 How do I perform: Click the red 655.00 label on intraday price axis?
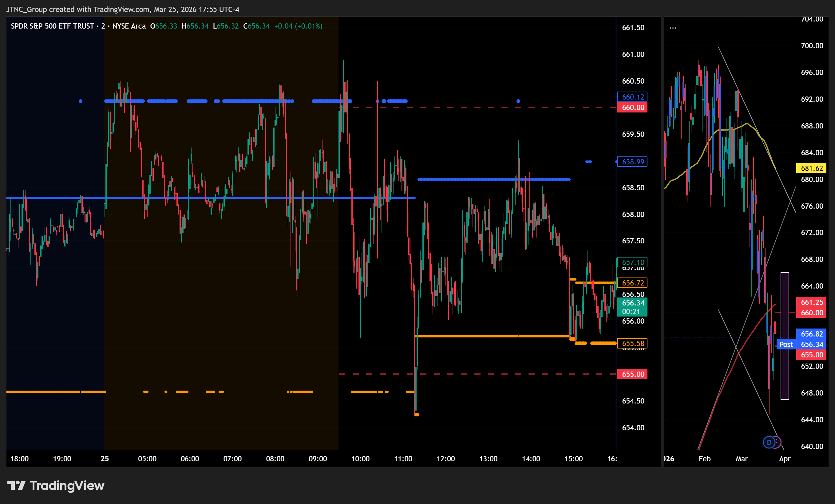tap(632, 374)
